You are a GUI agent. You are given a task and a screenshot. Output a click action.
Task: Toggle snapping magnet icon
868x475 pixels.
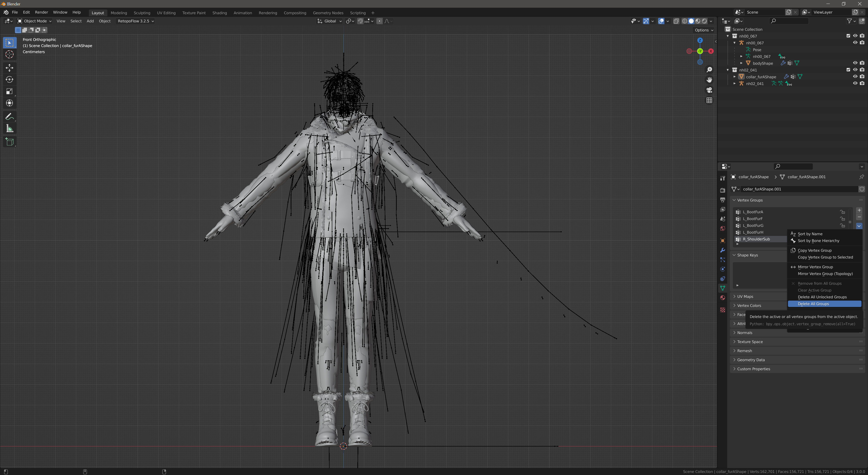360,21
